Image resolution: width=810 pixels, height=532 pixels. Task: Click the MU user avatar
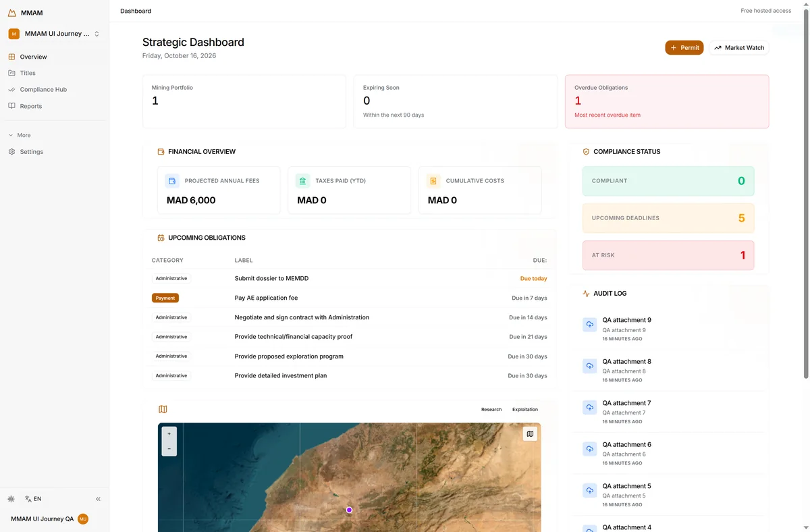click(x=83, y=519)
